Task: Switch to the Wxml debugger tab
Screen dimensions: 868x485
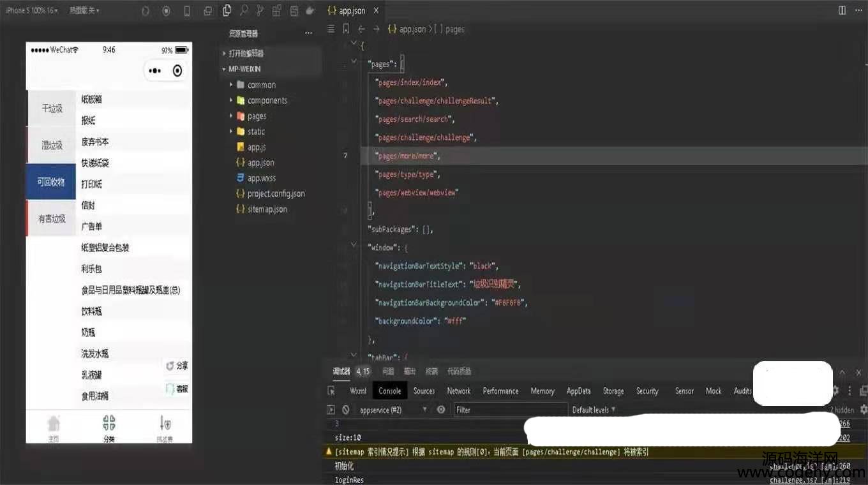Action: [358, 391]
